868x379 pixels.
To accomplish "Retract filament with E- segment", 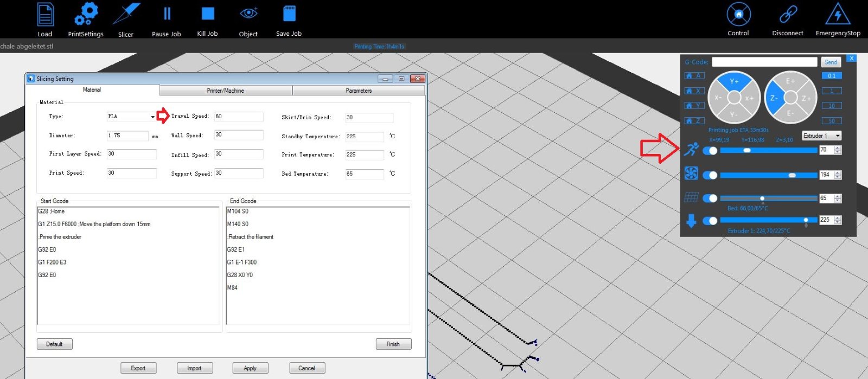I will point(790,114).
